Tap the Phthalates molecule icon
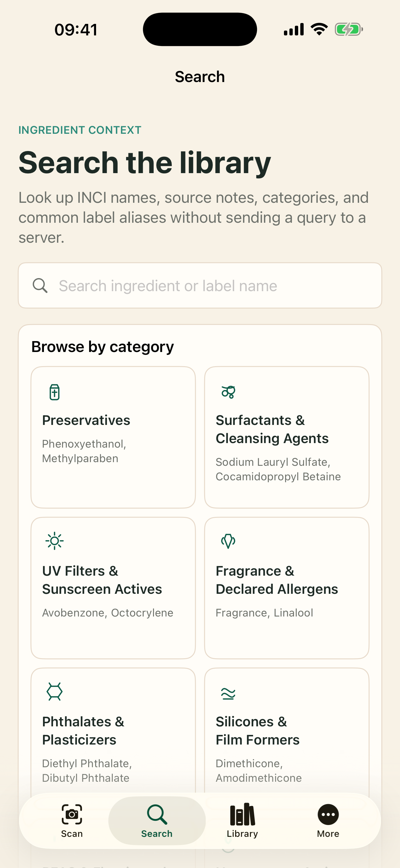 [x=54, y=692]
